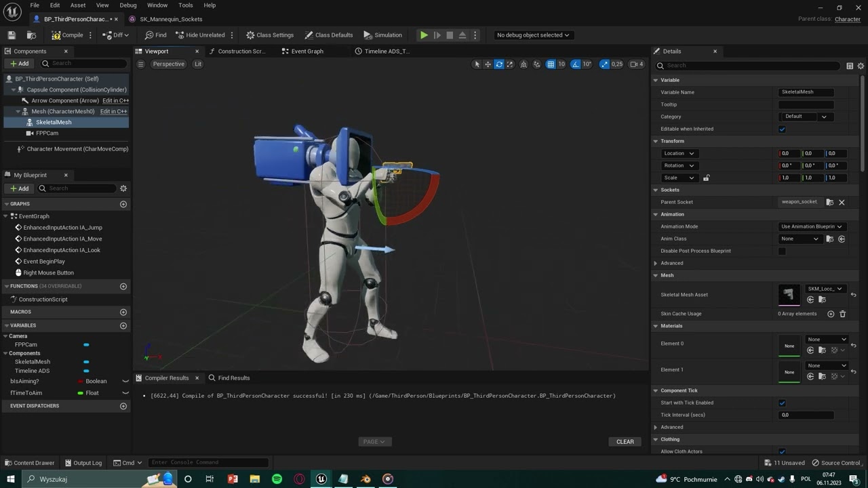Activate the Rotate gizmo icon
The width and height of the screenshot is (868, 488).
(x=499, y=64)
